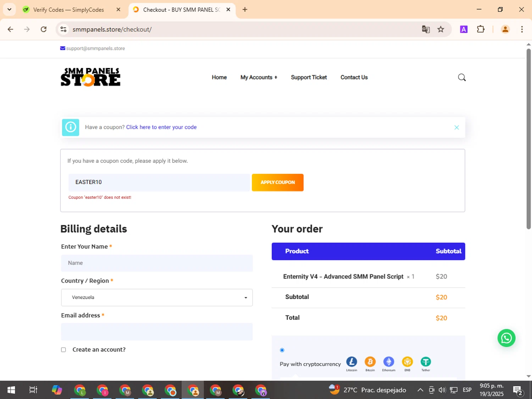Open the notification center icon
Viewport: 532px width, 399px height.
coord(518,390)
